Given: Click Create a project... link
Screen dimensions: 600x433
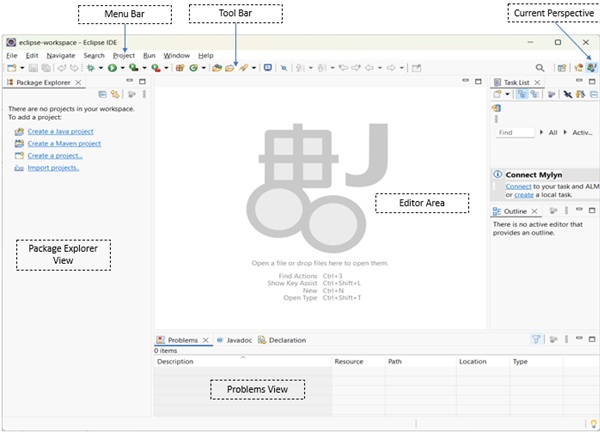Looking at the screenshot, I should (55, 156).
